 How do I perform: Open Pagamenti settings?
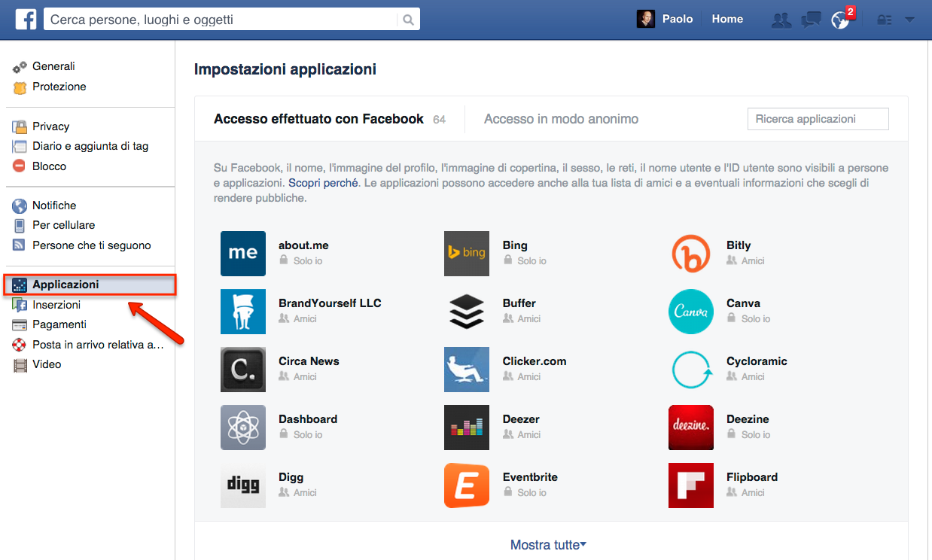[x=59, y=324]
